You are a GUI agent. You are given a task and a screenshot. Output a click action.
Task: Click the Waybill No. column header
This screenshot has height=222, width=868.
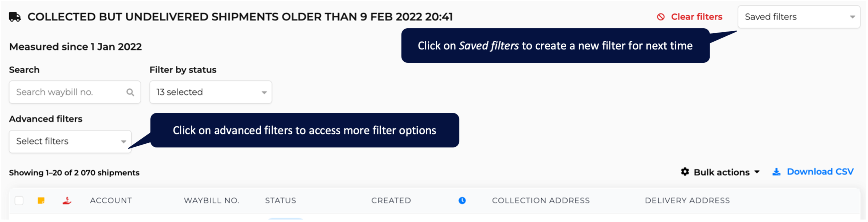(x=211, y=201)
